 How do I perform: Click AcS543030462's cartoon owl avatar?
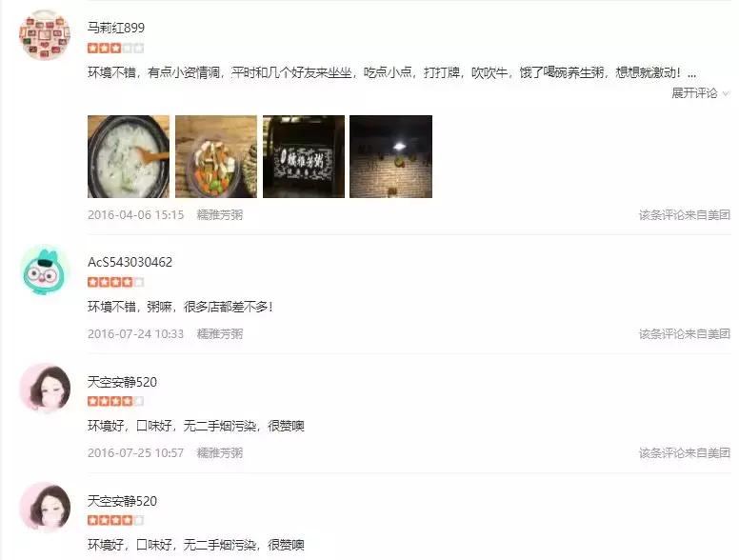coord(45,270)
